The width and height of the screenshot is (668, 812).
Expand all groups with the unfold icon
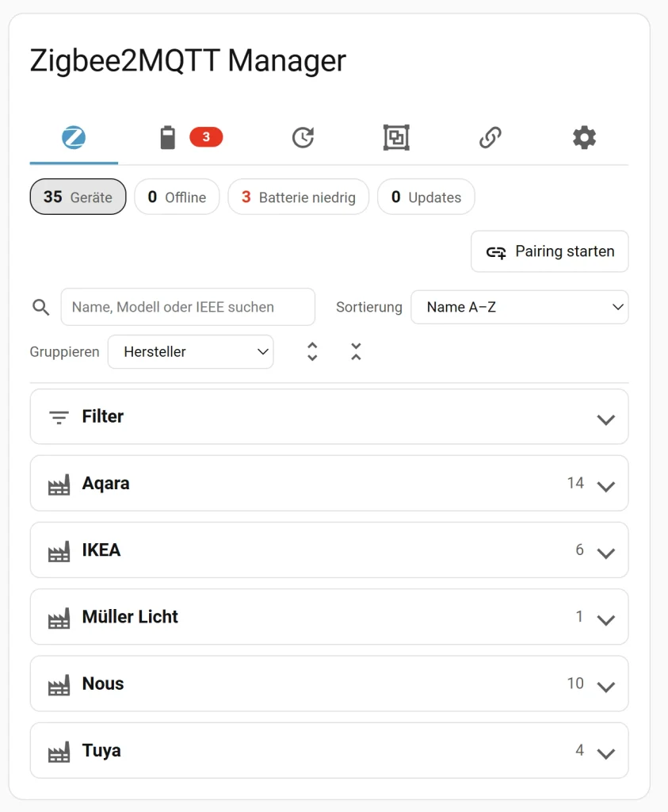coord(312,351)
